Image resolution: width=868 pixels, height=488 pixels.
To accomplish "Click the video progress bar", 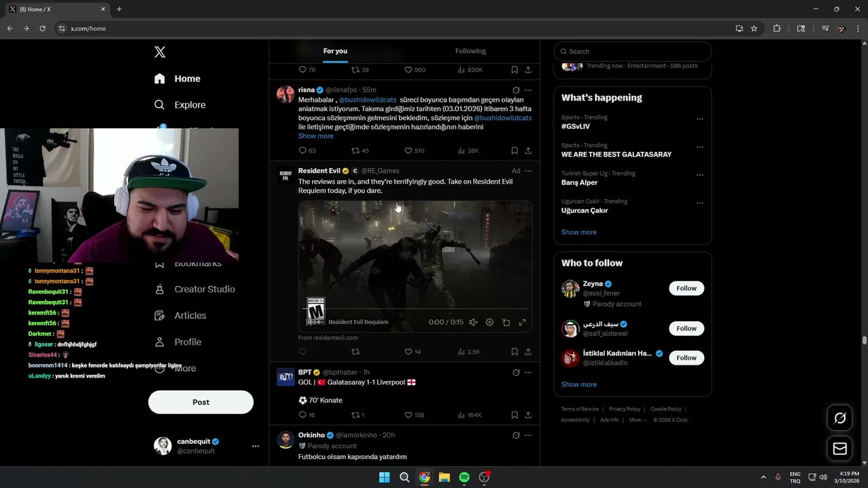I will point(415,309).
